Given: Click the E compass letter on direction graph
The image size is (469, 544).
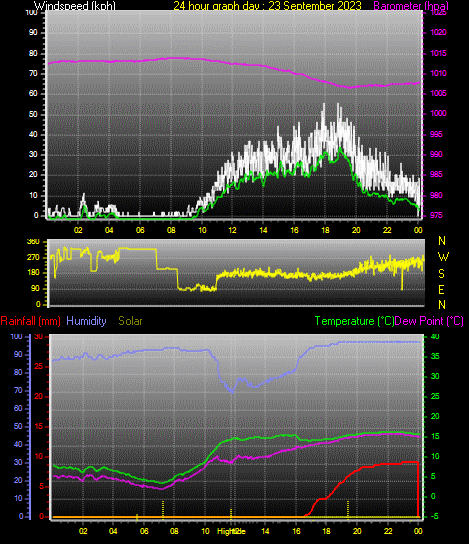Looking at the screenshot, I should 441,290.
